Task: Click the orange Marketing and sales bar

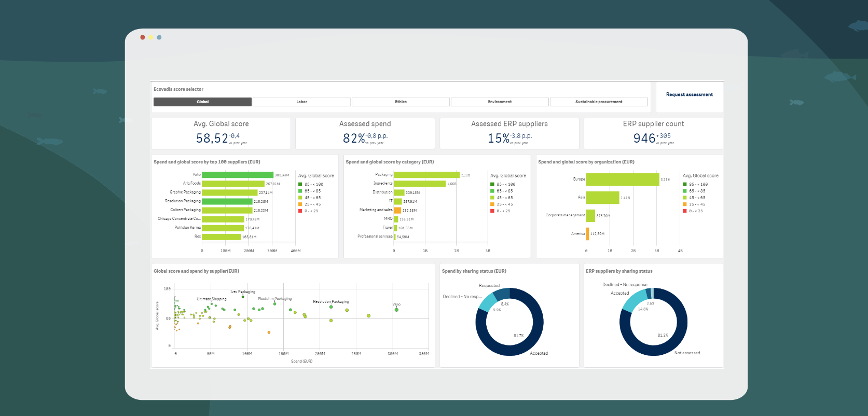Action: [x=397, y=210]
